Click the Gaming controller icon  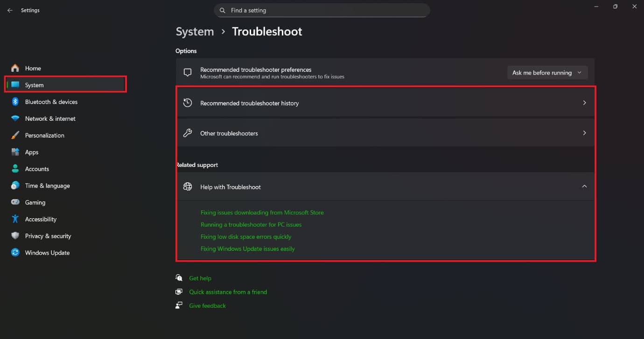coord(15,202)
